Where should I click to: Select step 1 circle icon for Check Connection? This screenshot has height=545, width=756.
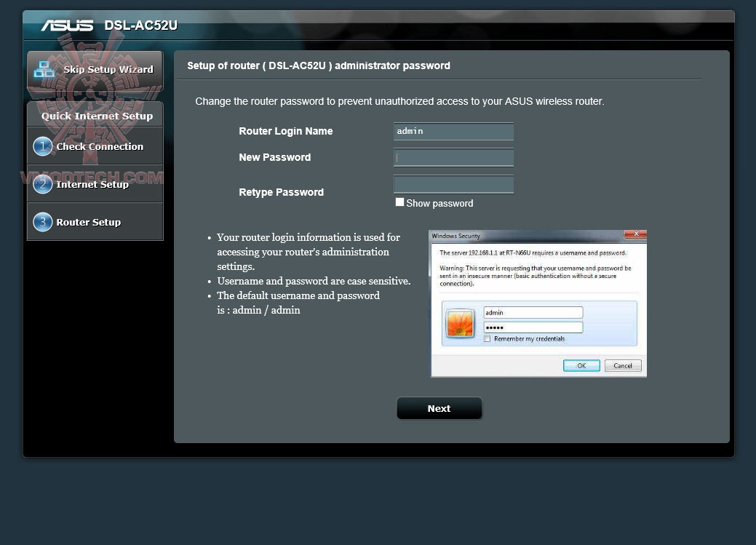coord(42,146)
